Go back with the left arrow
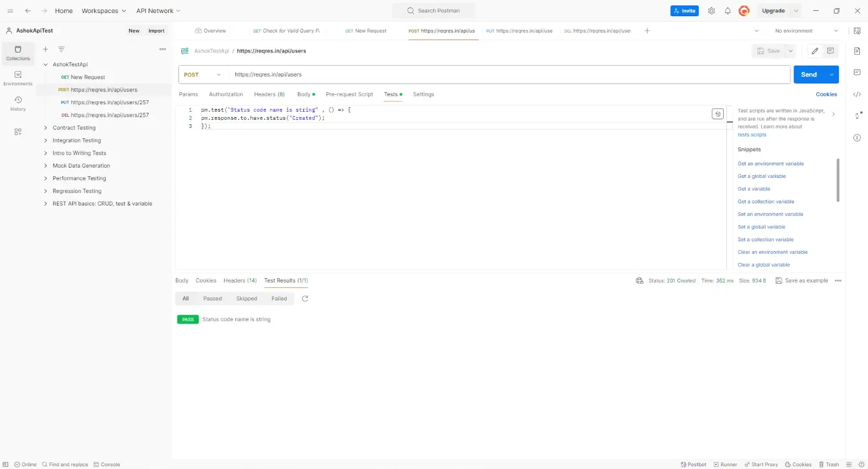The width and height of the screenshot is (868, 469). 28,11
